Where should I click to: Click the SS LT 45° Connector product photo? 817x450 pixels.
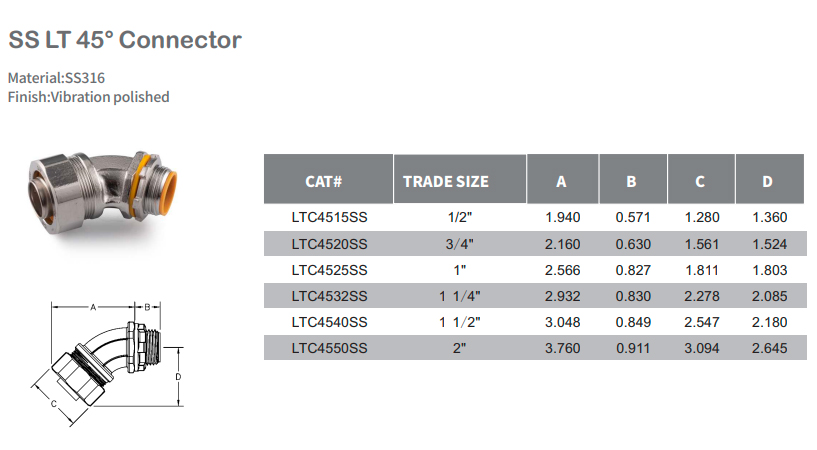pos(102,193)
